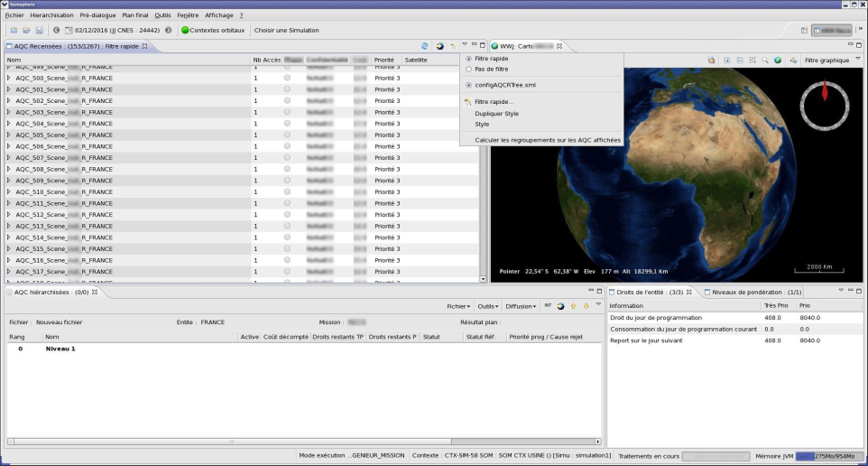The height and width of the screenshot is (466, 868).
Task: Click the Contextes orbitaux button
Action: pos(213,30)
